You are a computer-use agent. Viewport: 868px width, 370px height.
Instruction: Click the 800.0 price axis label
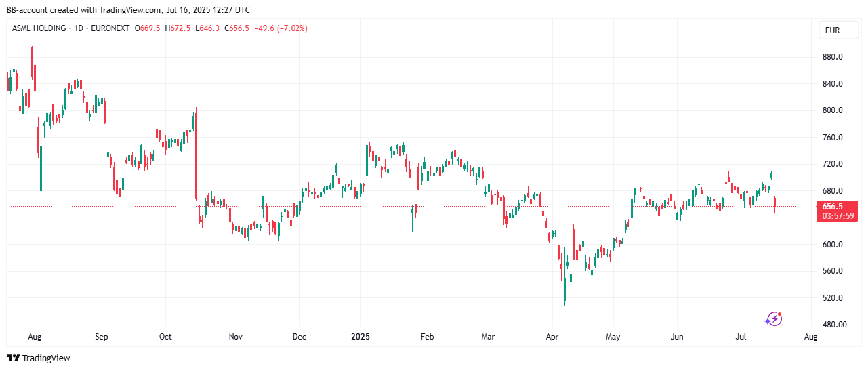coord(832,110)
